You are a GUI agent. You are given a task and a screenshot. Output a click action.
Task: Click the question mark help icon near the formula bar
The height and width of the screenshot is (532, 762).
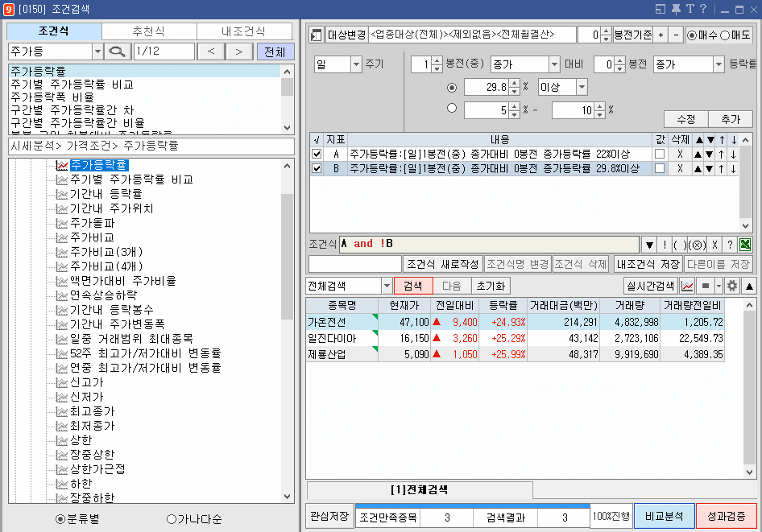730,244
